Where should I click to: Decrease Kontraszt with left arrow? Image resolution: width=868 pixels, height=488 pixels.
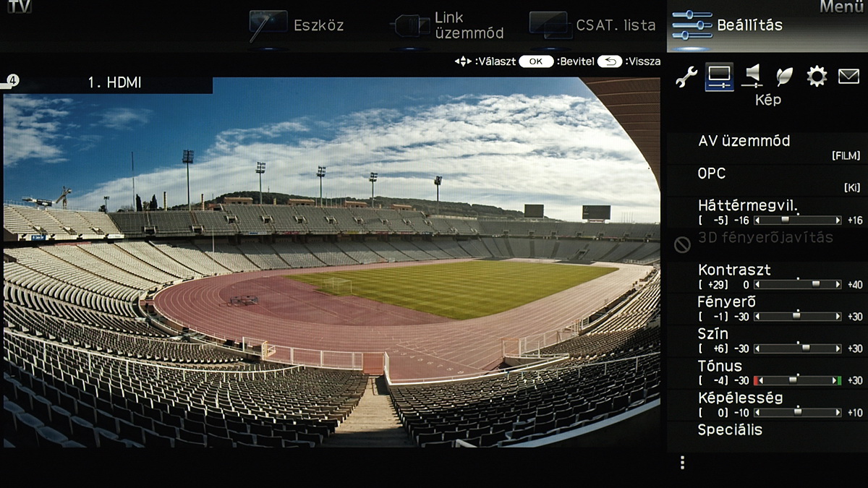point(757,284)
